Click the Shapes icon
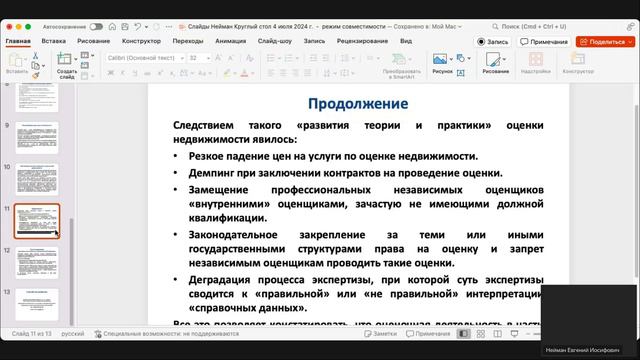 461,58
